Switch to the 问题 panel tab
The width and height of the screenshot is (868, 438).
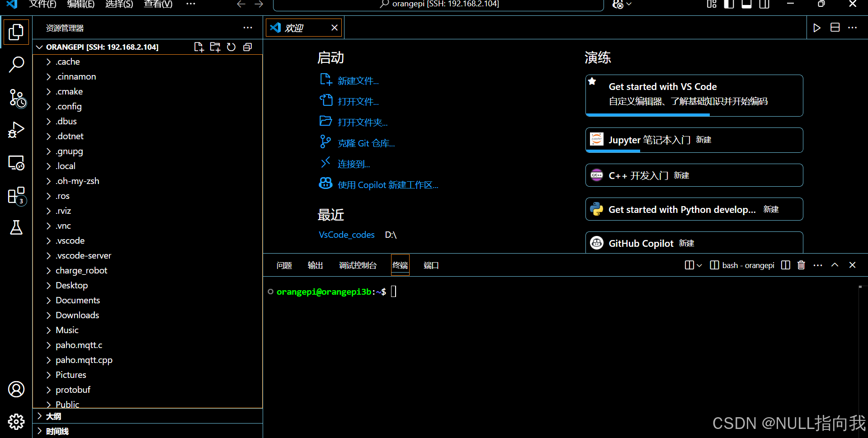[284, 265]
